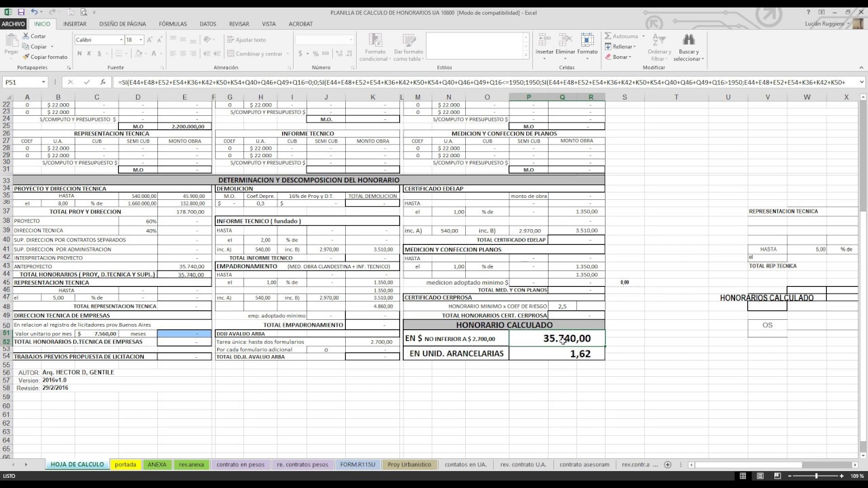Switch to the portada sheet tab
Image resolution: width=868 pixels, height=488 pixels.
[x=125, y=464]
